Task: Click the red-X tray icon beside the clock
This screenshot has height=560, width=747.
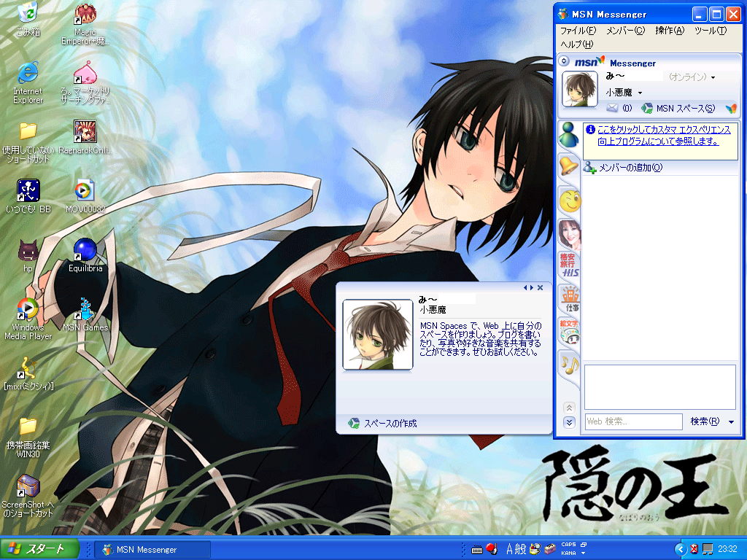Action: (x=694, y=550)
